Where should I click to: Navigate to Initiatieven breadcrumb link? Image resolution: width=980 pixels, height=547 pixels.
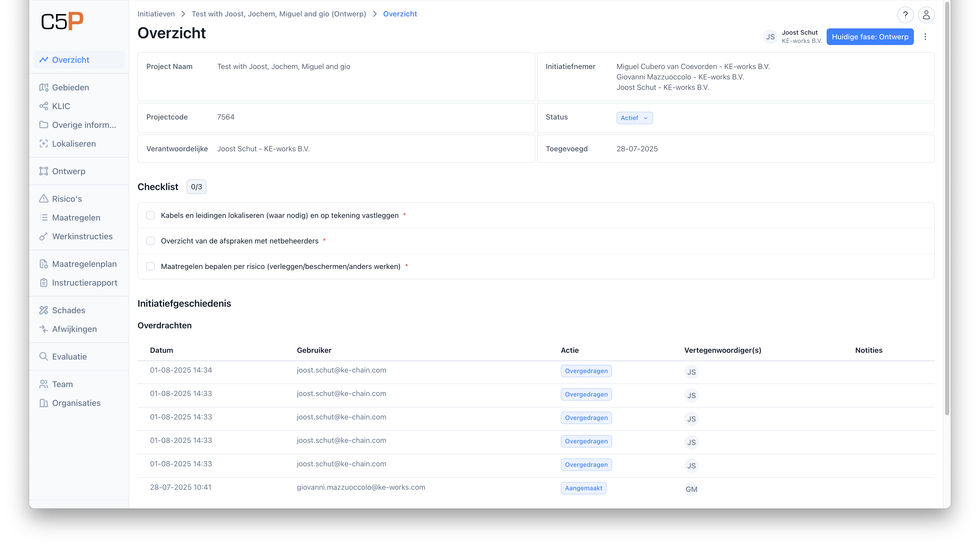(x=156, y=14)
